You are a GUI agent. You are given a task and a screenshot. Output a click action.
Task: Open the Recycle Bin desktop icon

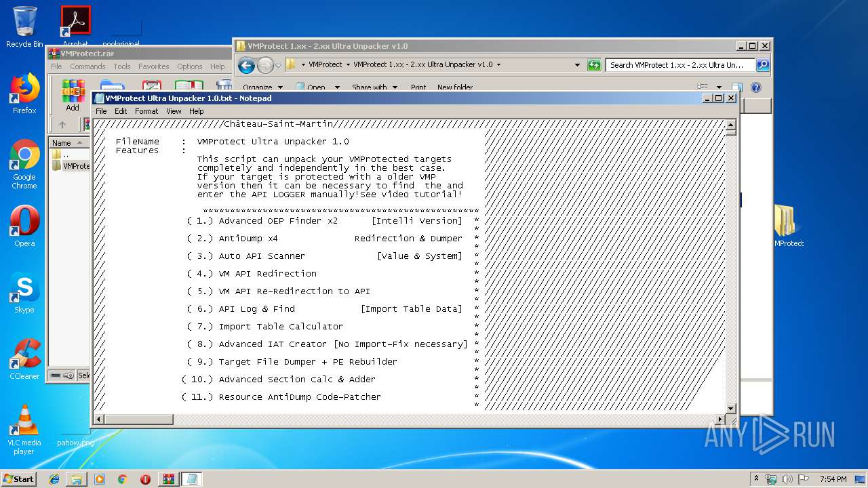tap(24, 27)
